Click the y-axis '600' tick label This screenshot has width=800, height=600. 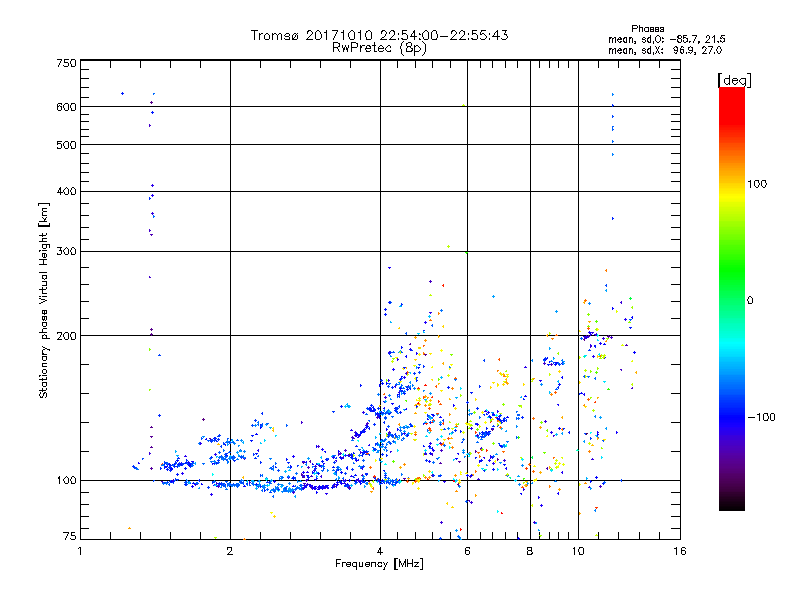point(66,107)
